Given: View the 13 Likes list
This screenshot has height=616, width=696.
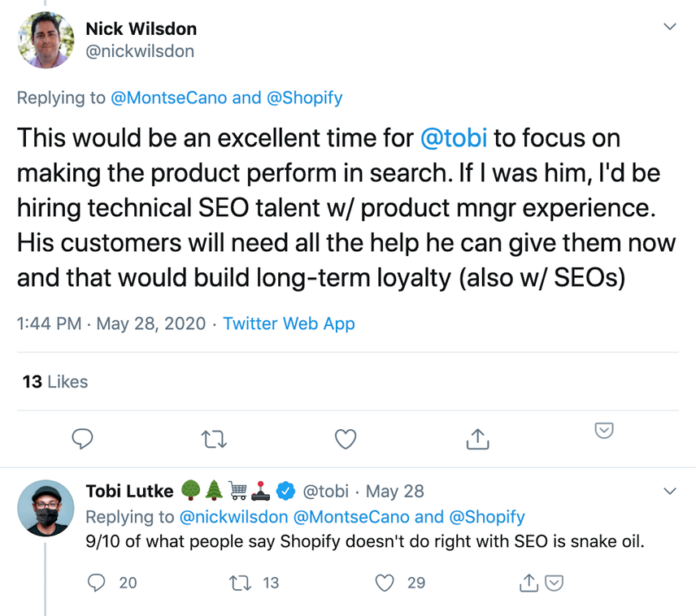Looking at the screenshot, I should click(x=55, y=382).
